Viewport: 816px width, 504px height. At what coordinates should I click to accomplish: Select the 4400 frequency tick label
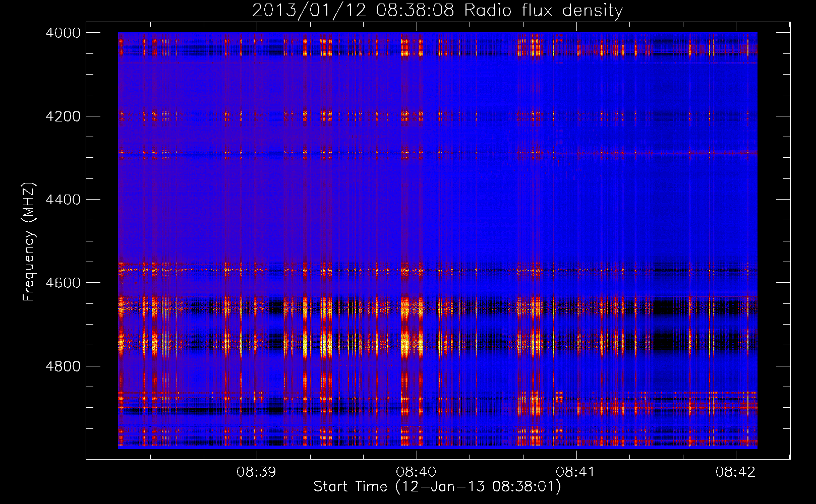point(63,200)
